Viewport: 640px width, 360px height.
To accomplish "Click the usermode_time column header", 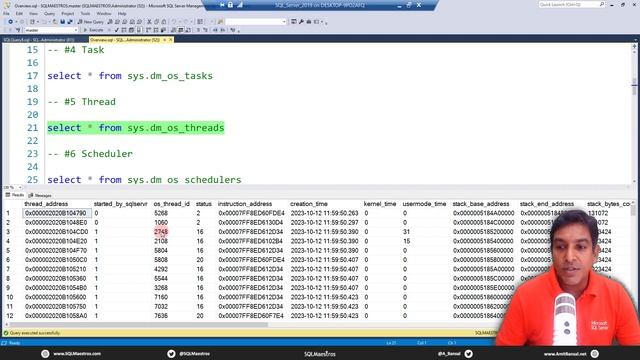I will (x=424, y=204).
